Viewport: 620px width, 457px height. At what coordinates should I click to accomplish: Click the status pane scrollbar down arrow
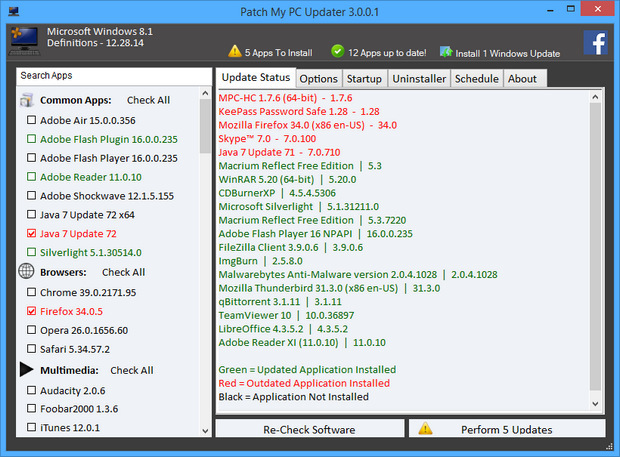[x=595, y=404]
